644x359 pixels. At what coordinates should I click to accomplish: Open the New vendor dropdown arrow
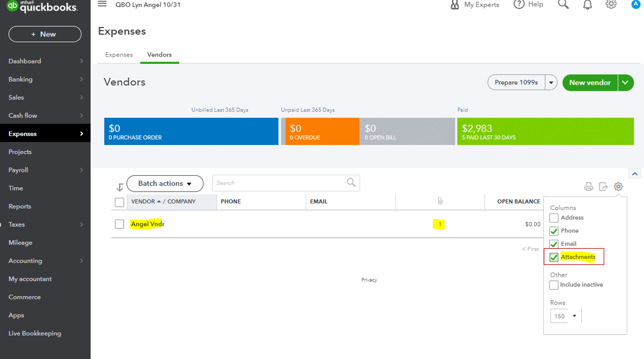(x=625, y=82)
